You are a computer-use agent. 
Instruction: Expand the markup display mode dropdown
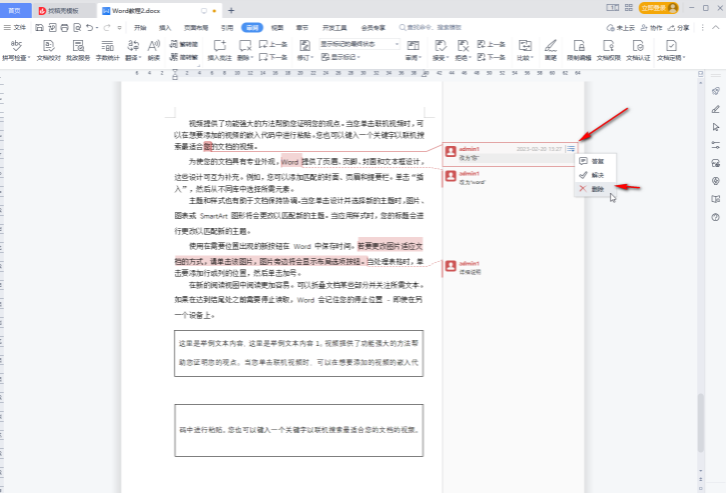tap(398, 45)
